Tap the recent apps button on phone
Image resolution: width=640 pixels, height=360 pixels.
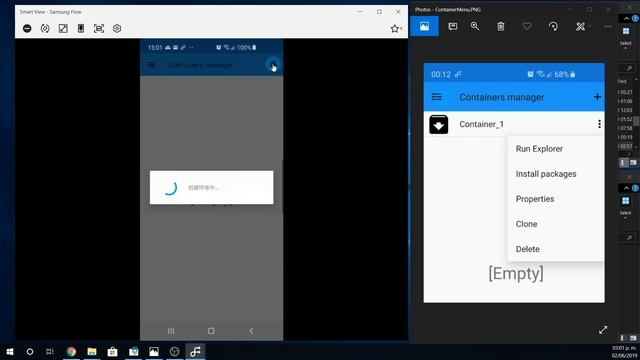point(171,331)
